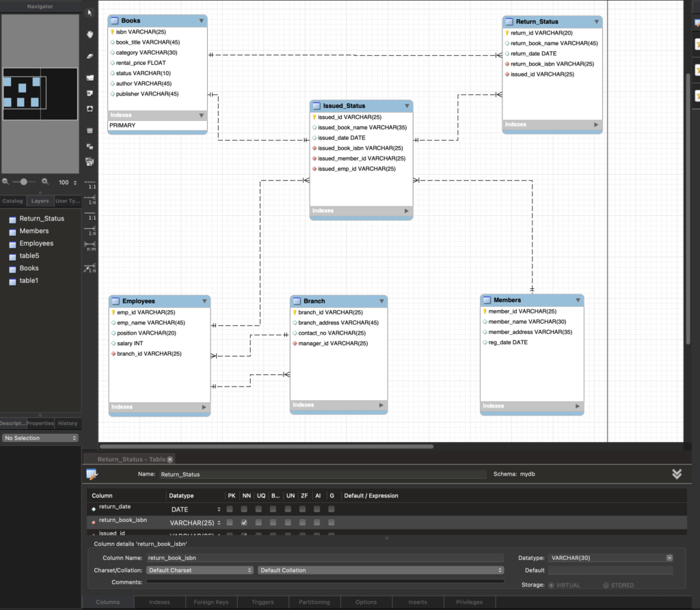This screenshot has height=610, width=700.
Task: Expand Indexes section of Issued_Status table
Action: (407, 211)
